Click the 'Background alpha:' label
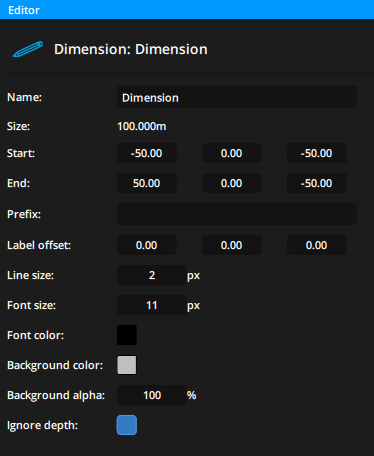This screenshot has width=374, height=456. 56,395
